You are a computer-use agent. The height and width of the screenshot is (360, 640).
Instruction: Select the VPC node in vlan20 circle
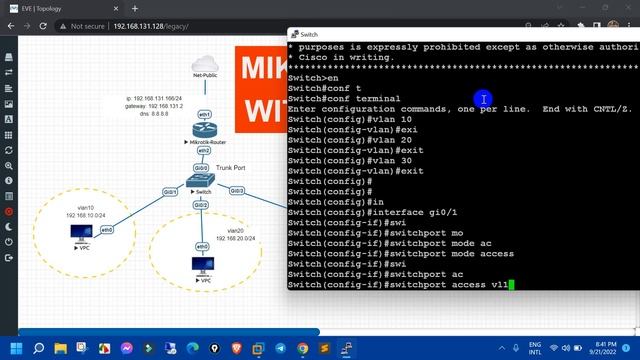click(203, 266)
